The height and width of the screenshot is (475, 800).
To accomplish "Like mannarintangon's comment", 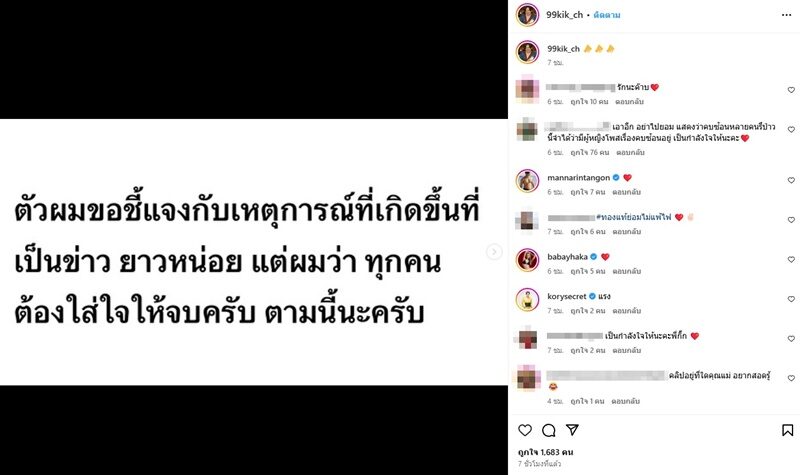I will click(x=791, y=181).
